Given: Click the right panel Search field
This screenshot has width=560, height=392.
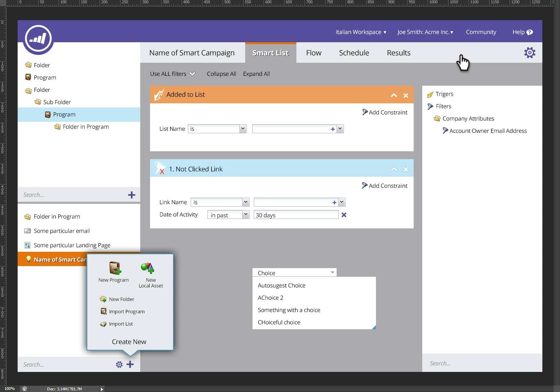Looking at the screenshot, I should (x=482, y=363).
